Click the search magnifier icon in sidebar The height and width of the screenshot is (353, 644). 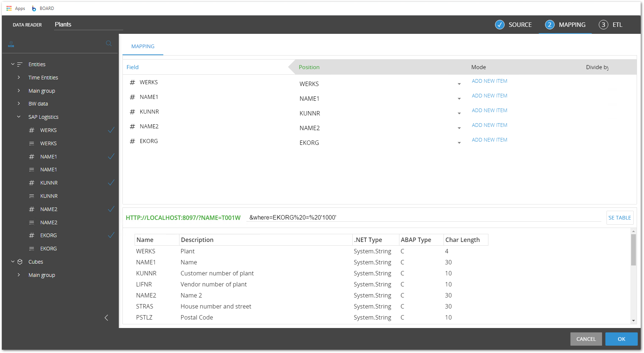click(109, 43)
